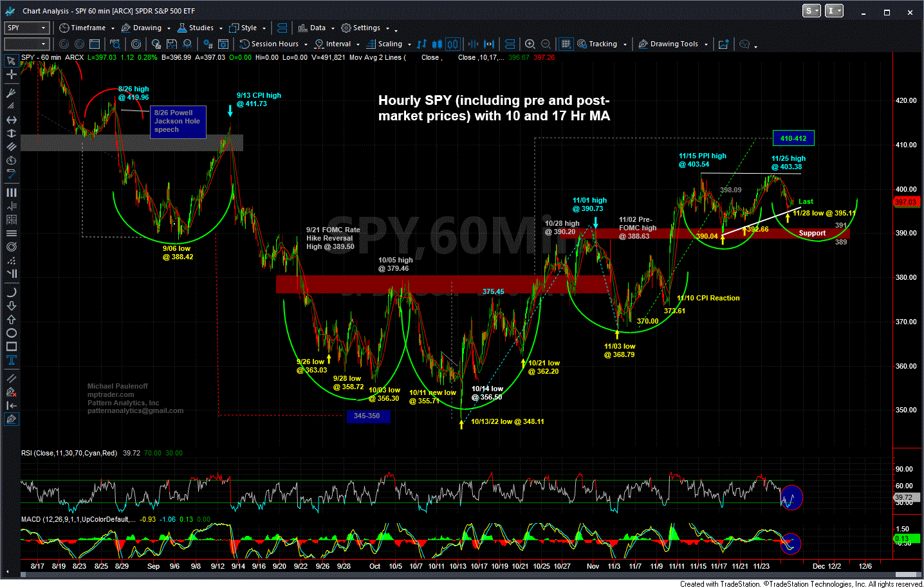The width and height of the screenshot is (924, 588).
Task: Select the down arrow marker tool
Action: point(11,306)
